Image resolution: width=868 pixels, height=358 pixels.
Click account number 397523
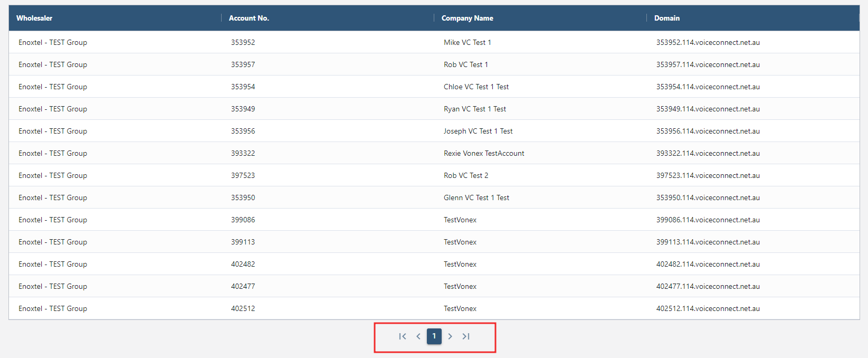click(x=243, y=175)
